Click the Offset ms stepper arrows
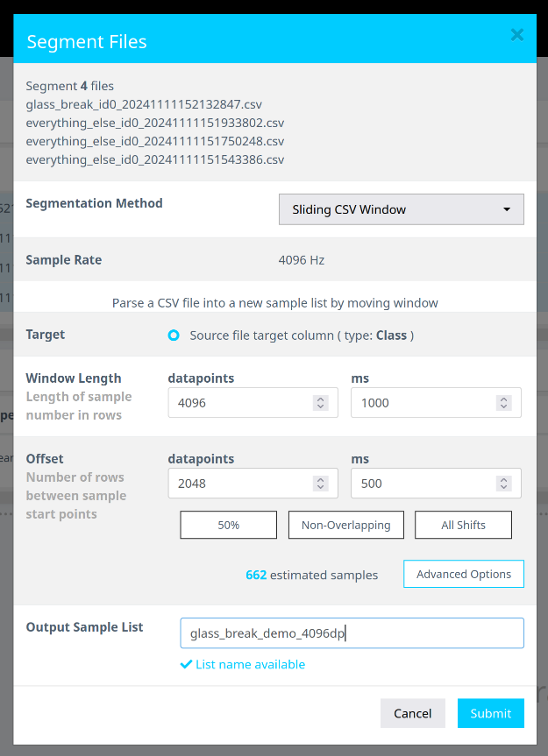Image resolution: width=548 pixels, height=756 pixels. (x=503, y=484)
